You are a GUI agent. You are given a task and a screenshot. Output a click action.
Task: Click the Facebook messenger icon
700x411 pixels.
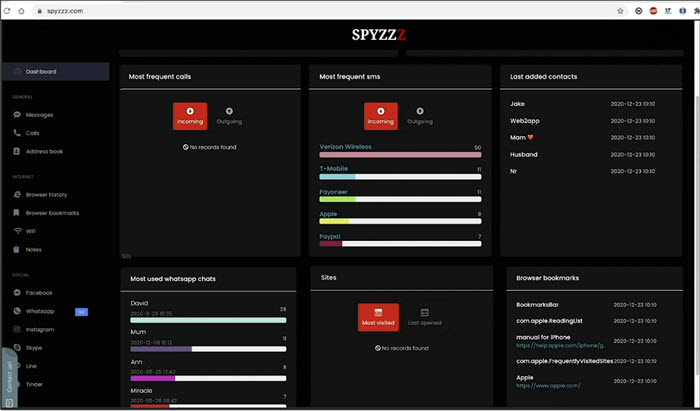pos(17,293)
